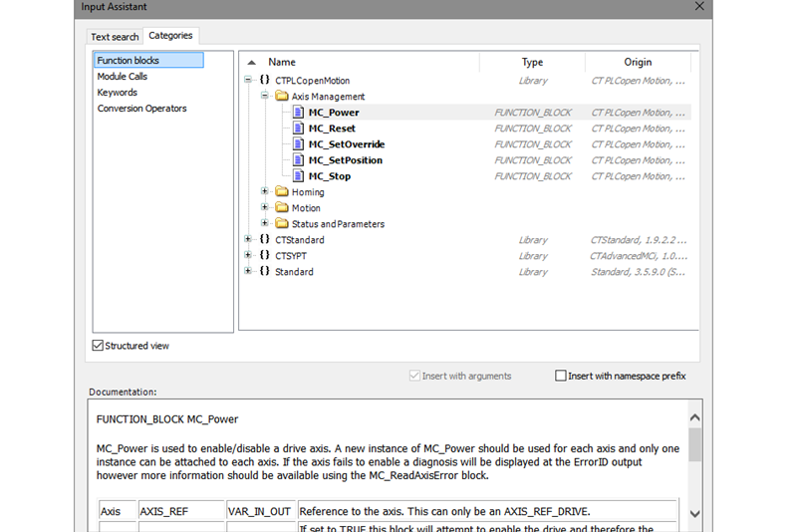The image size is (797, 532).
Task: Select Function blocks category
Action: (148, 60)
